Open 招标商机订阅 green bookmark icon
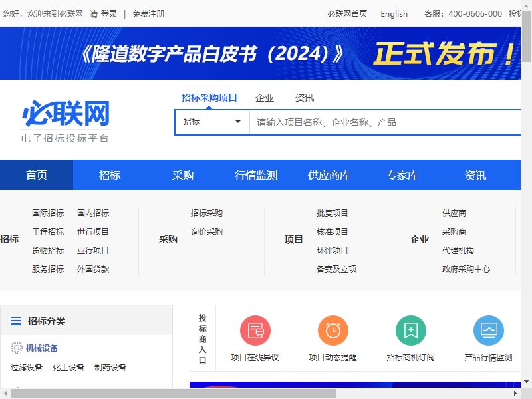The height and width of the screenshot is (399, 532). (411, 331)
